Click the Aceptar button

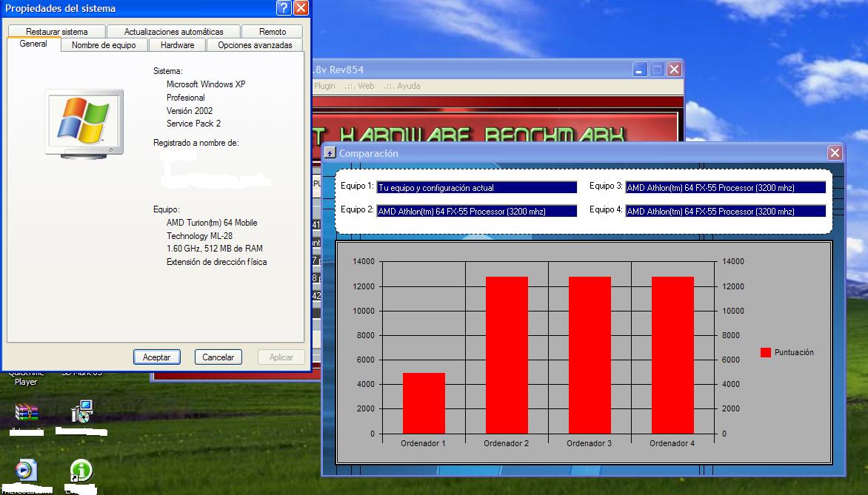(157, 357)
